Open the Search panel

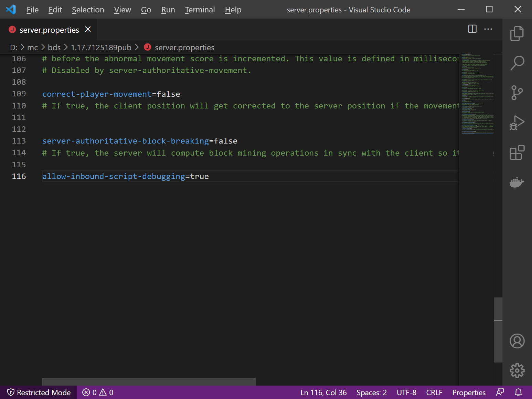517,63
